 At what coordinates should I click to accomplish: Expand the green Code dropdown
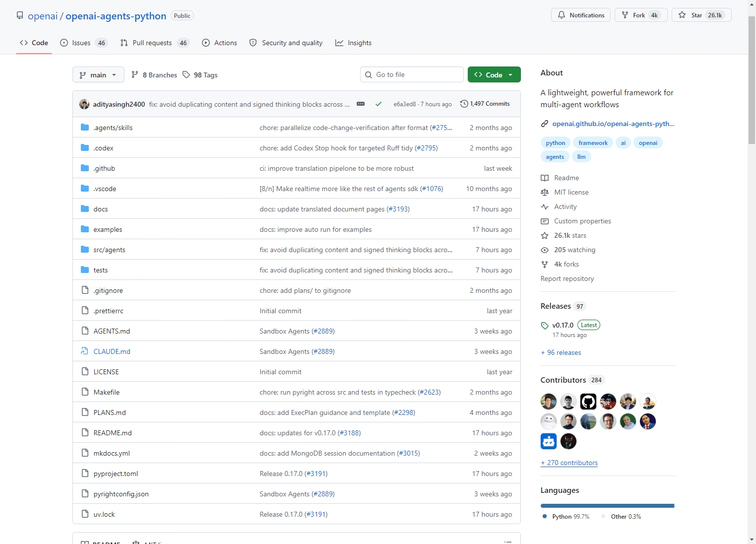click(494, 74)
